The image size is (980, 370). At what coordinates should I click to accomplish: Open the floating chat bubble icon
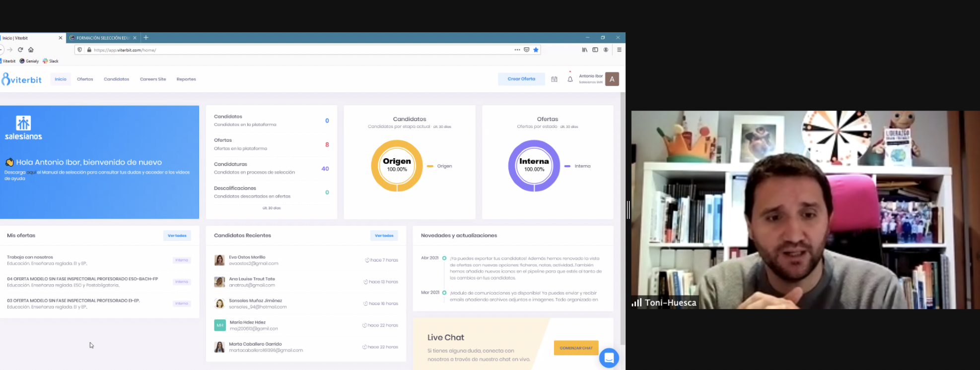click(609, 358)
